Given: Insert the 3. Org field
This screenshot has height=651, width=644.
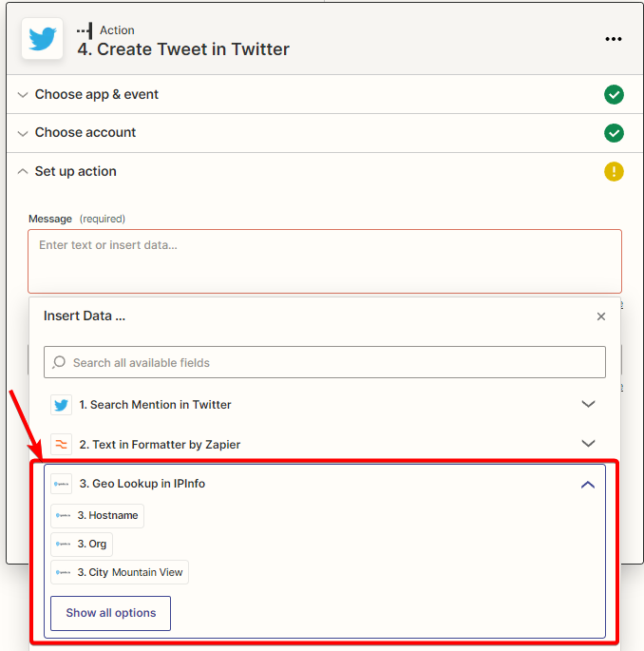Looking at the screenshot, I should [x=82, y=544].
